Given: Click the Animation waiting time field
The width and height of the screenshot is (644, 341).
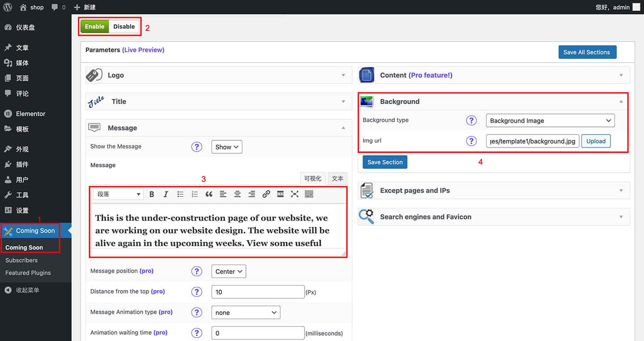Looking at the screenshot, I should 258,333.
